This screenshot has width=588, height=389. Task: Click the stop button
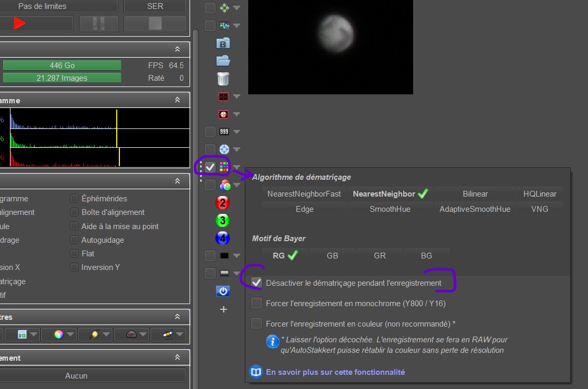pyautogui.click(x=155, y=23)
